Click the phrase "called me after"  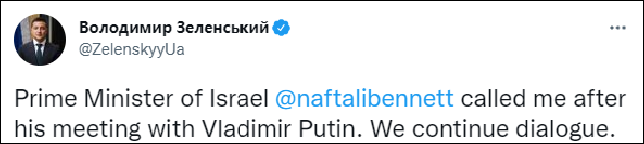point(543,98)
